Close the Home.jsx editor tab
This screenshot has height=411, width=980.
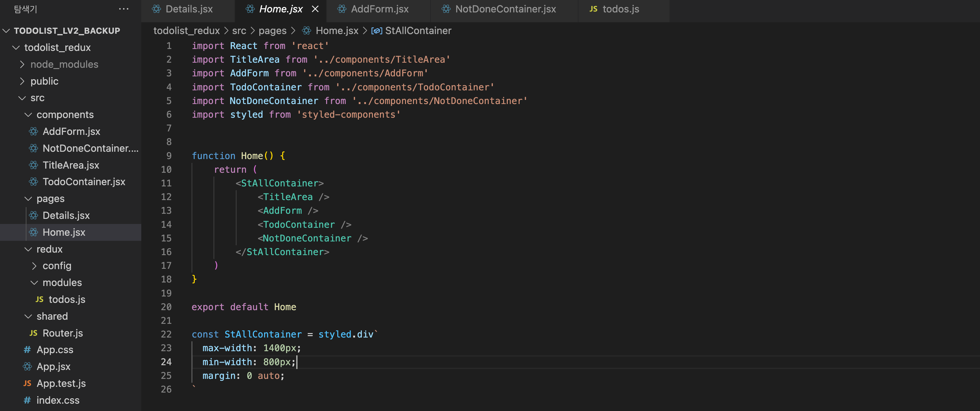tap(315, 9)
